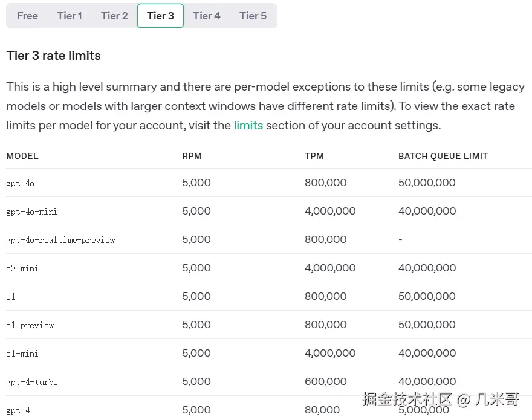Click the RPM column header
Image resolution: width=532 pixels, height=420 pixels.
coord(192,156)
